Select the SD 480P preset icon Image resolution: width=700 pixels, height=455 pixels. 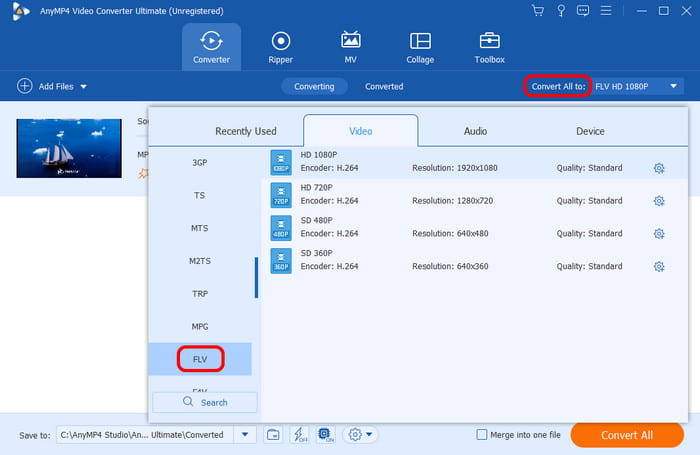[281, 228]
